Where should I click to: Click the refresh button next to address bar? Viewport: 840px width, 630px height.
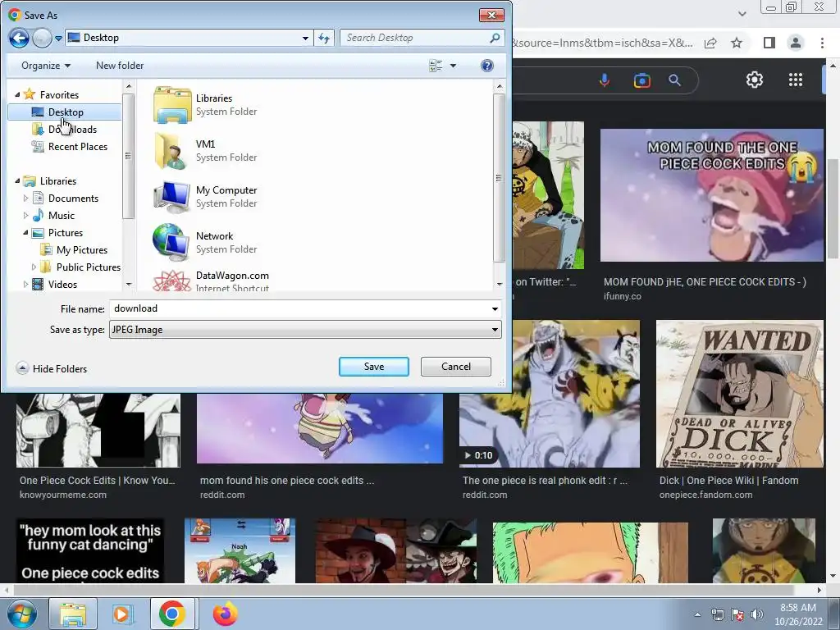pos(324,38)
